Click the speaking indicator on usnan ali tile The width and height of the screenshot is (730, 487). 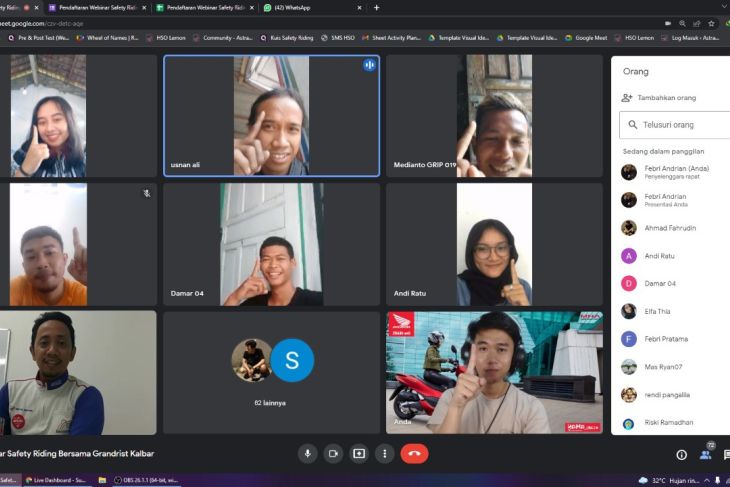coord(370,65)
